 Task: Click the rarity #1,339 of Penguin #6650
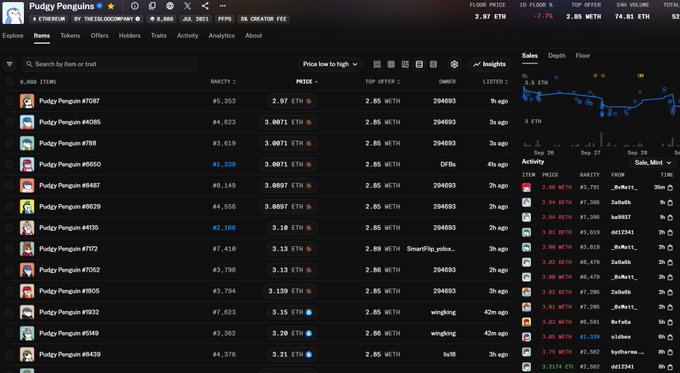(x=224, y=164)
